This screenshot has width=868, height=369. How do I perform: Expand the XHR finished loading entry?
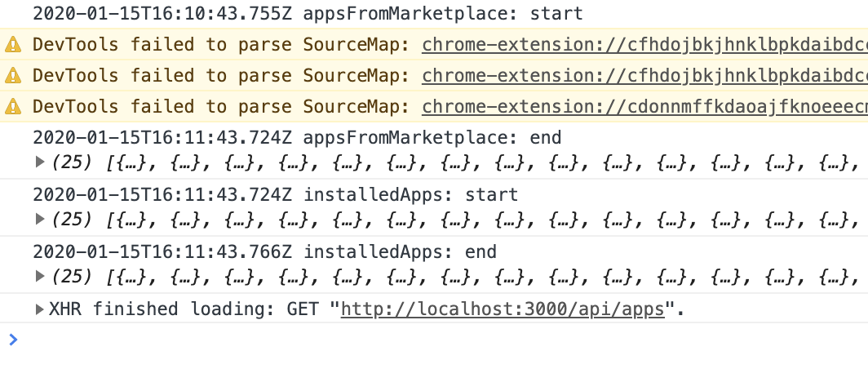tap(40, 309)
